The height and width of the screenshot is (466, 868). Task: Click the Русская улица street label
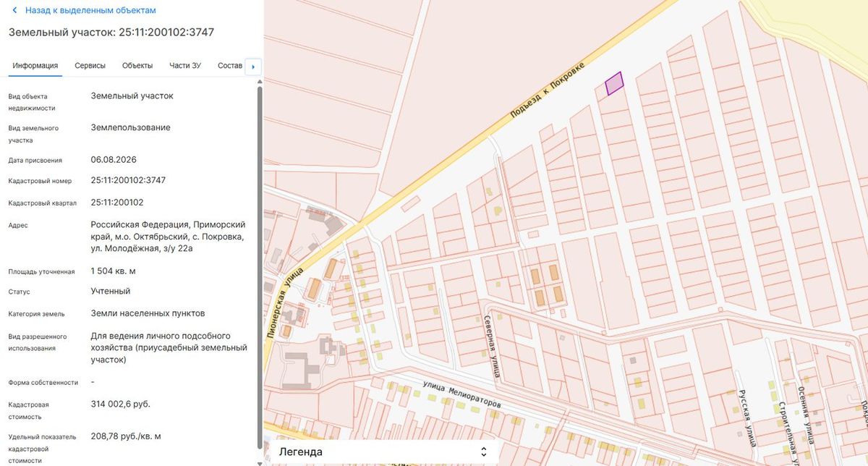coord(746,417)
